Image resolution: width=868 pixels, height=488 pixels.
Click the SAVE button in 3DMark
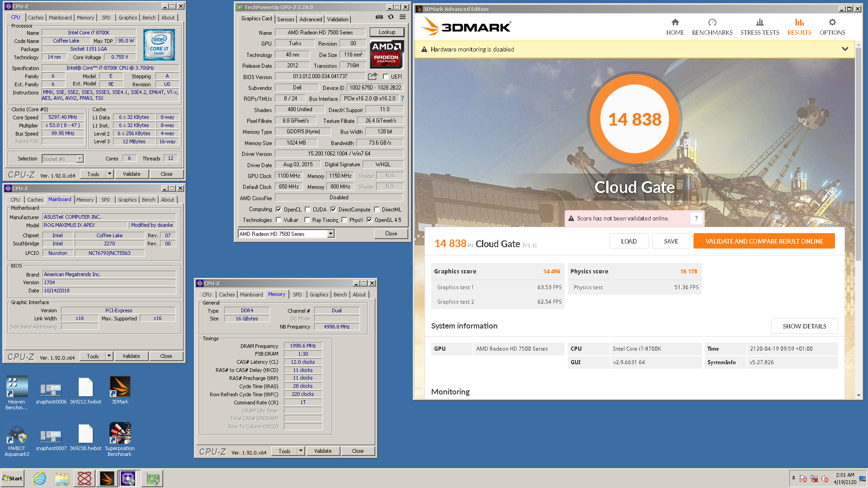click(671, 241)
